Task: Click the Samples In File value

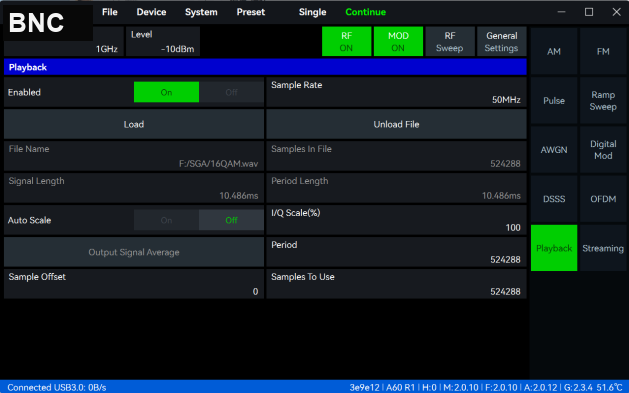Action: (505, 164)
